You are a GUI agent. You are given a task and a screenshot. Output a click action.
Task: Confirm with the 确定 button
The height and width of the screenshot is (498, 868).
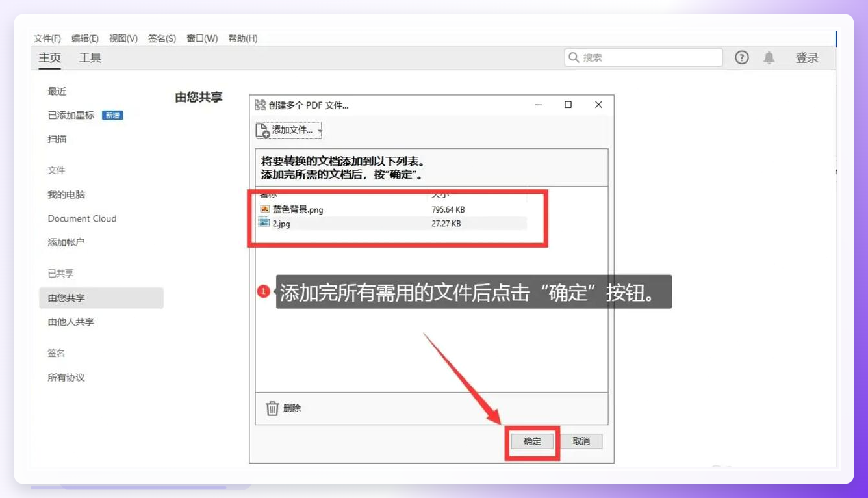[533, 441]
